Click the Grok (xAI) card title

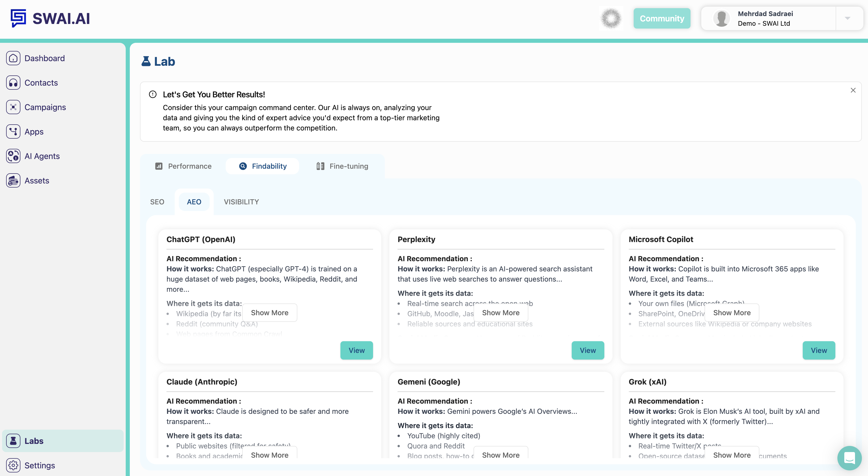coord(647,382)
